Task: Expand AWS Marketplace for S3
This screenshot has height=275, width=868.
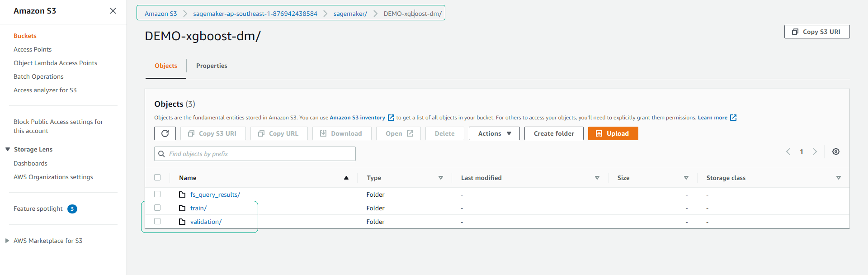Action: 7,241
